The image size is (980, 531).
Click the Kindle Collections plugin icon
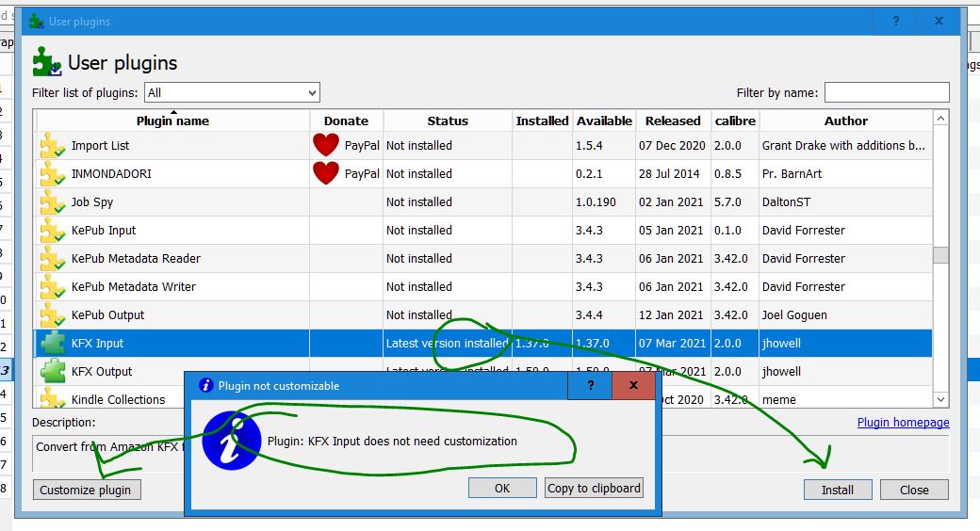coord(53,398)
